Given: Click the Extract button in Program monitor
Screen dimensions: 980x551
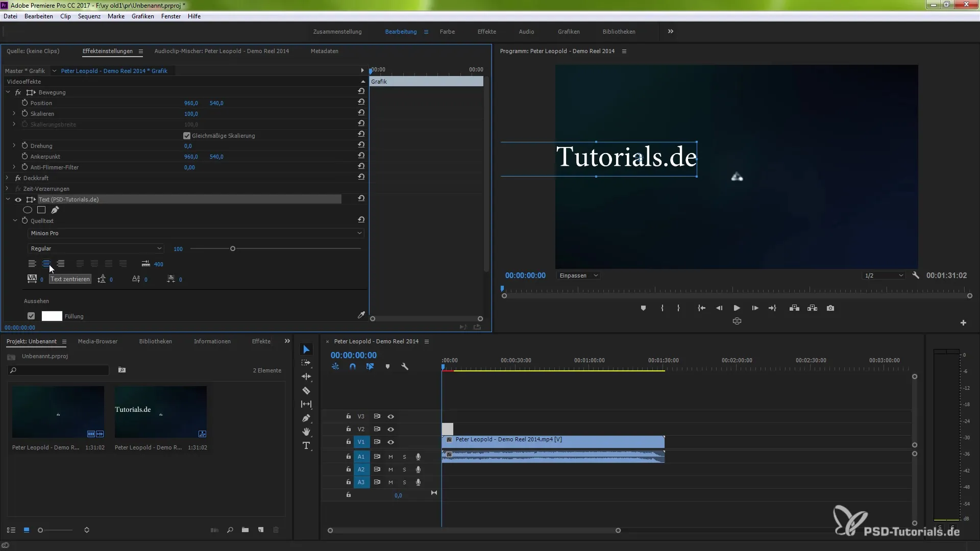Looking at the screenshot, I should click(813, 308).
